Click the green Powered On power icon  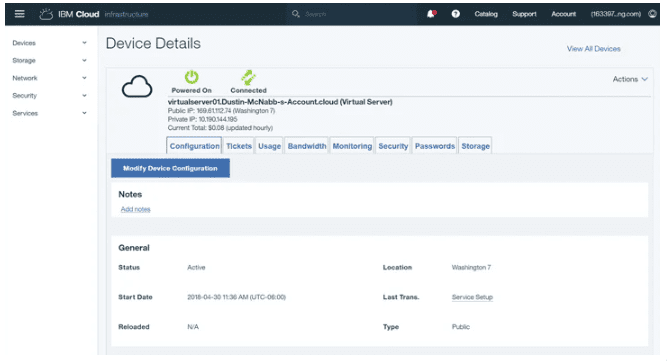[191, 77]
